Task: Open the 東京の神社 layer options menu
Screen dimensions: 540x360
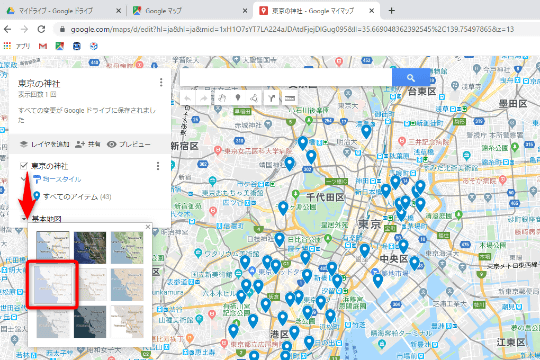Action: click(158, 166)
